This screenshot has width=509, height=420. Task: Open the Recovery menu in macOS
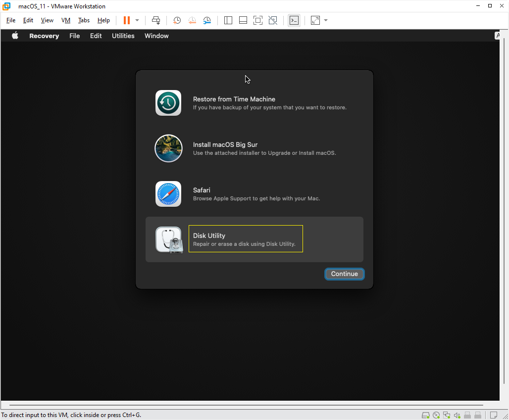[x=44, y=36]
